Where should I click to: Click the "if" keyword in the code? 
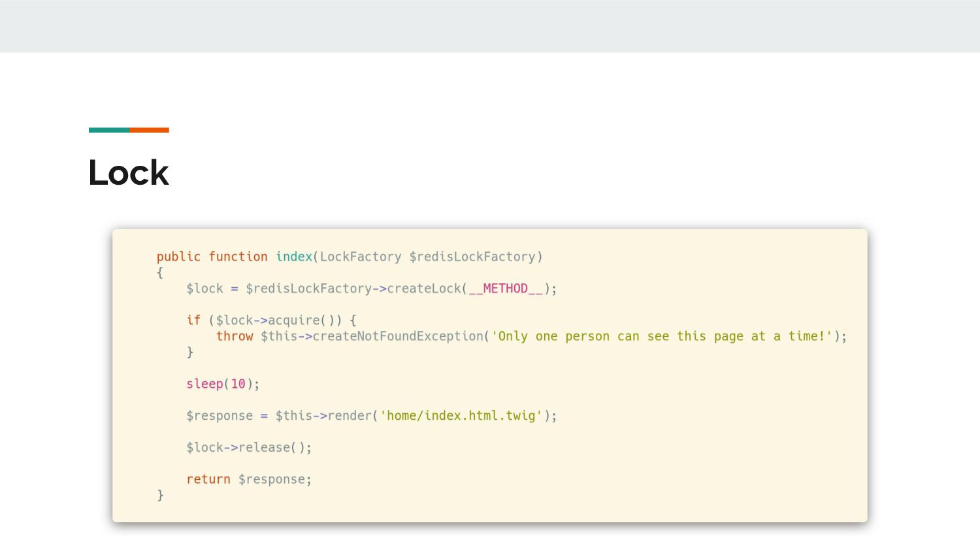pos(193,321)
